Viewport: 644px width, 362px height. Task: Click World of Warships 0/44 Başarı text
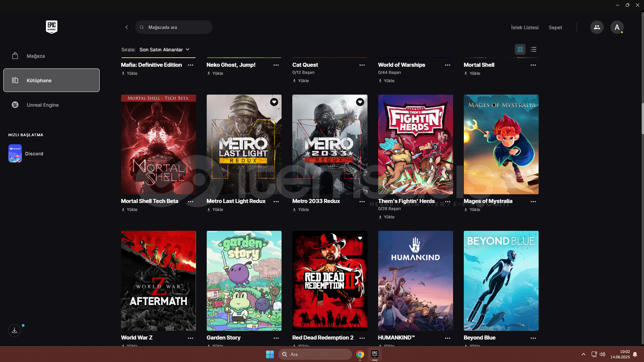coord(389,72)
